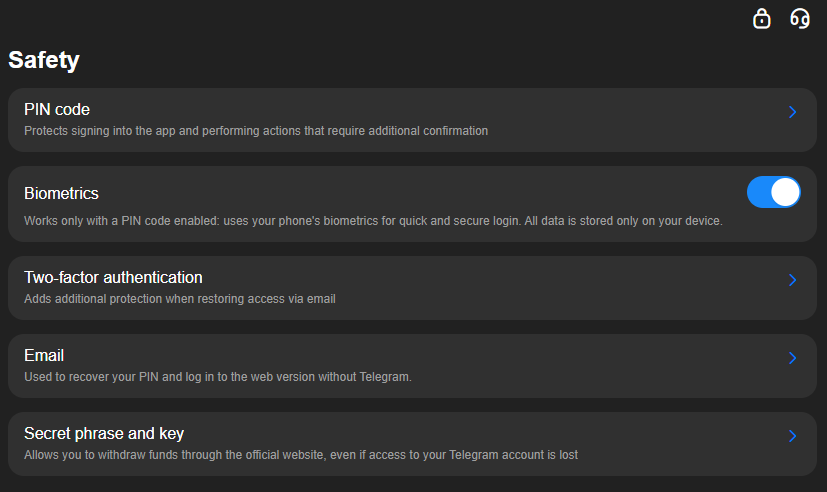Click the PIN code description about signing in
Viewport: 827px width, 492px height.
coord(256,131)
